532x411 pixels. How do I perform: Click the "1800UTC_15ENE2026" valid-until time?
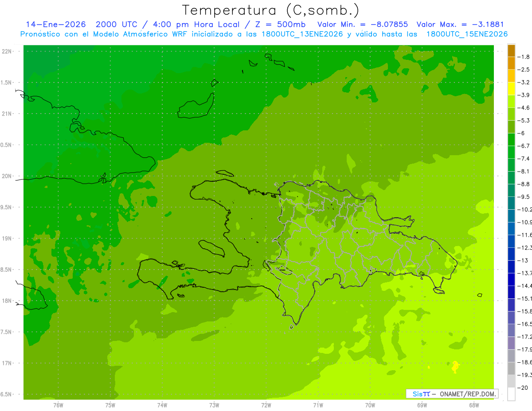pos(467,34)
